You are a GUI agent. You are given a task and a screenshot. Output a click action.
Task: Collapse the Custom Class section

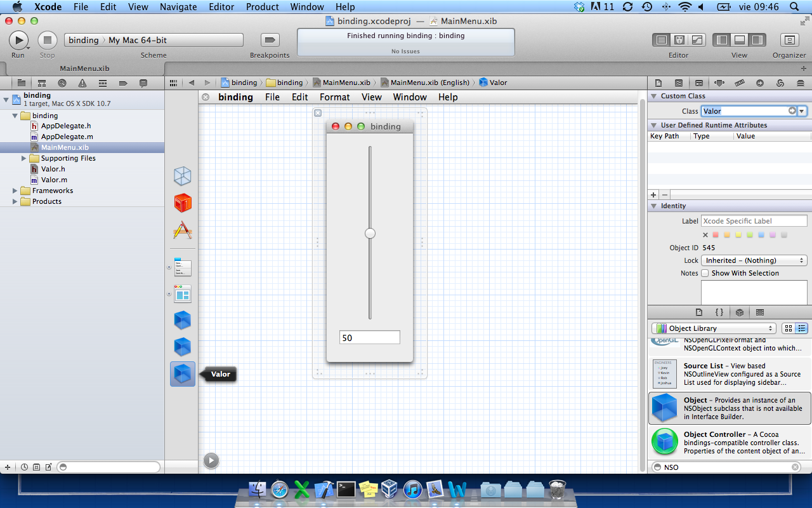[654, 97]
